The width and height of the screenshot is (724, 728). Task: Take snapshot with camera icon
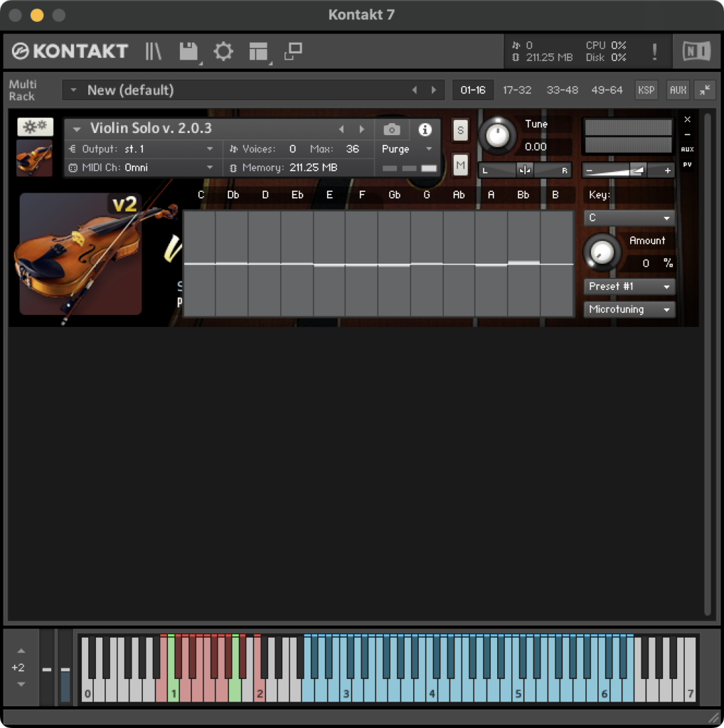tap(391, 129)
